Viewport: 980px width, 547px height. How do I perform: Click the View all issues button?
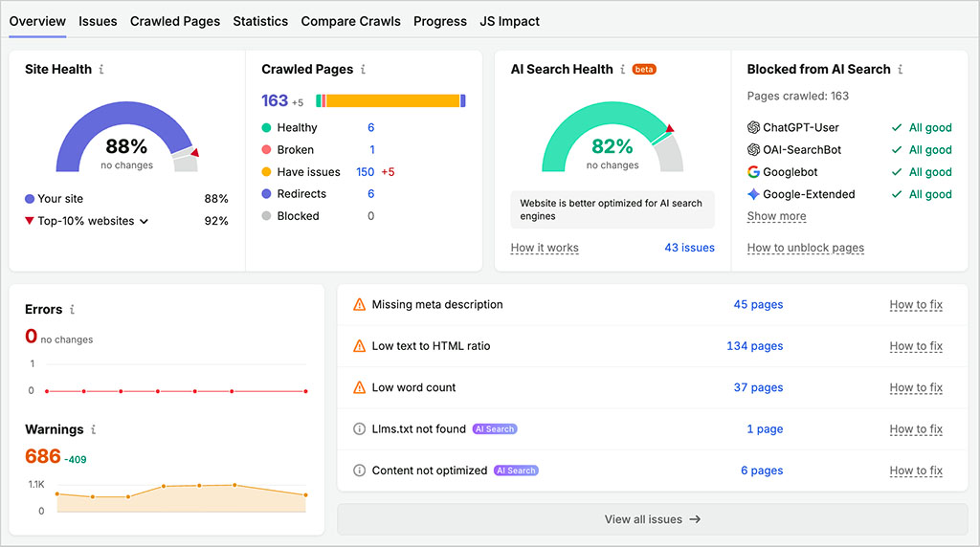coord(653,519)
